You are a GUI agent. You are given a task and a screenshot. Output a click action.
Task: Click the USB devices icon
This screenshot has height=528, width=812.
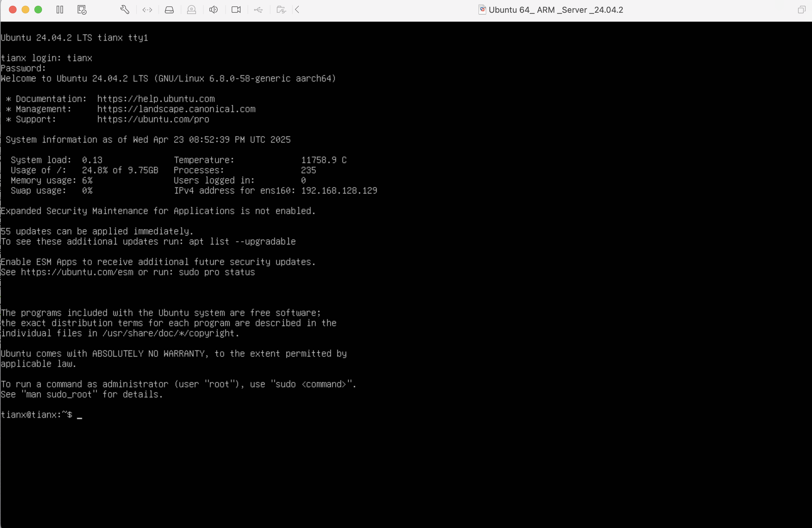pyautogui.click(x=258, y=10)
